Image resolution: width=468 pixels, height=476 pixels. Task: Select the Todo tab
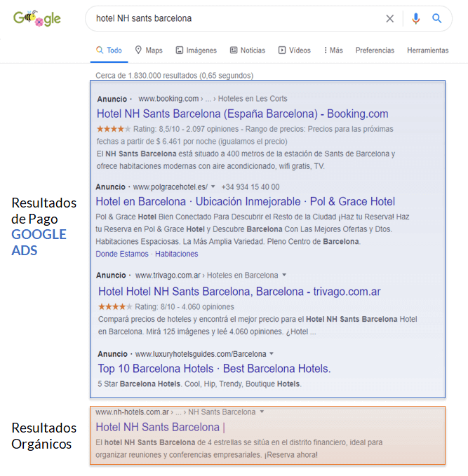(109, 50)
